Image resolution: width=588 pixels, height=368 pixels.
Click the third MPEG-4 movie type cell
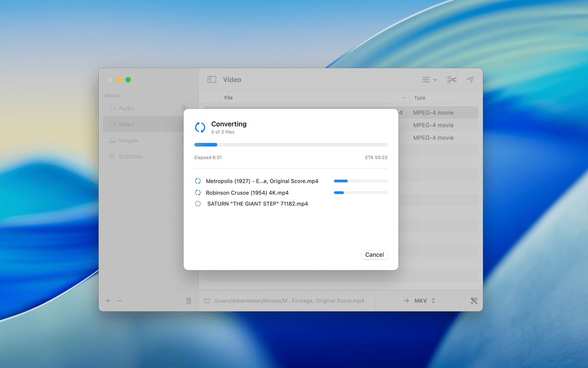pyautogui.click(x=433, y=138)
